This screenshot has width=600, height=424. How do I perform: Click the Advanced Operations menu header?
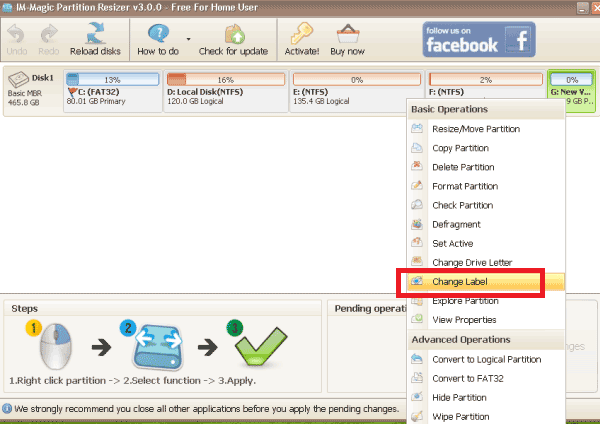[x=486, y=340]
